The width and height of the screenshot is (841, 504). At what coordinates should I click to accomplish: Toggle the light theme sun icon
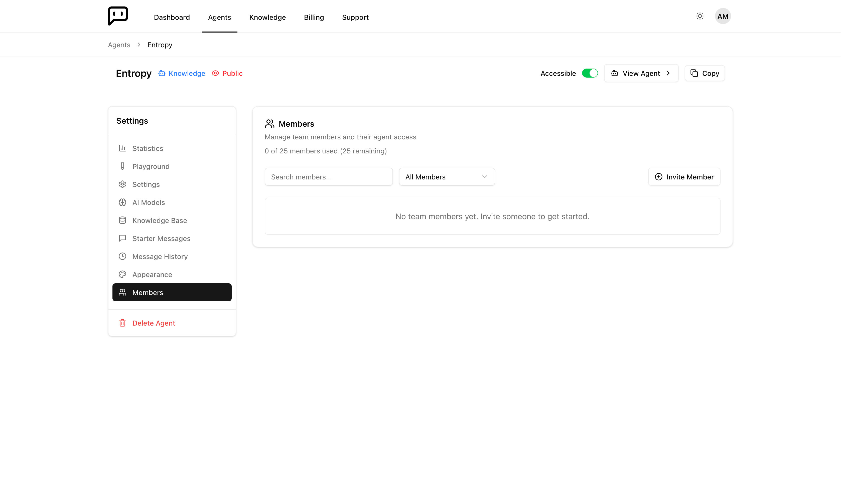(x=700, y=16)
